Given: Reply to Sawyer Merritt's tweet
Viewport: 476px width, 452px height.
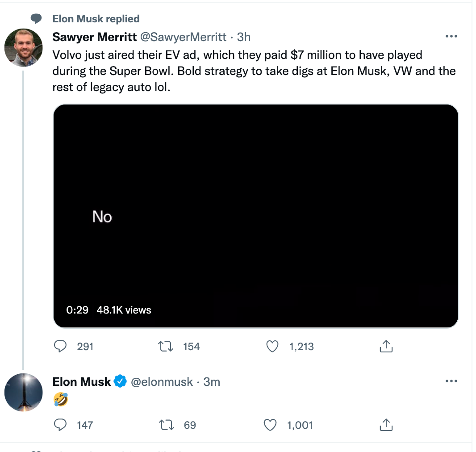Looking at the screenshot, I should [60, 346].
